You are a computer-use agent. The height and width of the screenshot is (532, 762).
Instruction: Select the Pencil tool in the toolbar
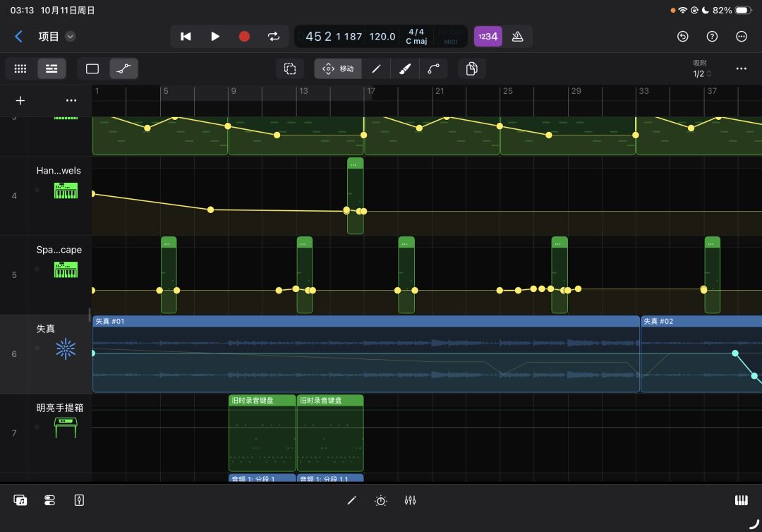(376, 68)
